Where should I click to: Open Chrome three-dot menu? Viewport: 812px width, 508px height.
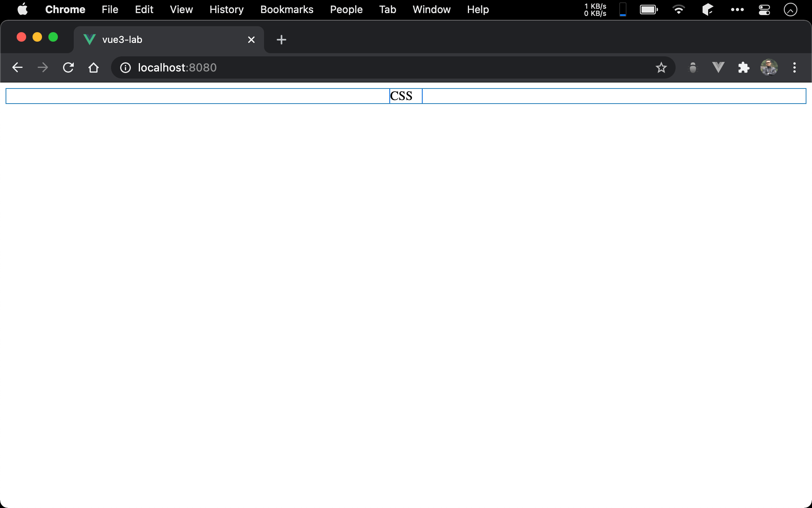[794, 67]
